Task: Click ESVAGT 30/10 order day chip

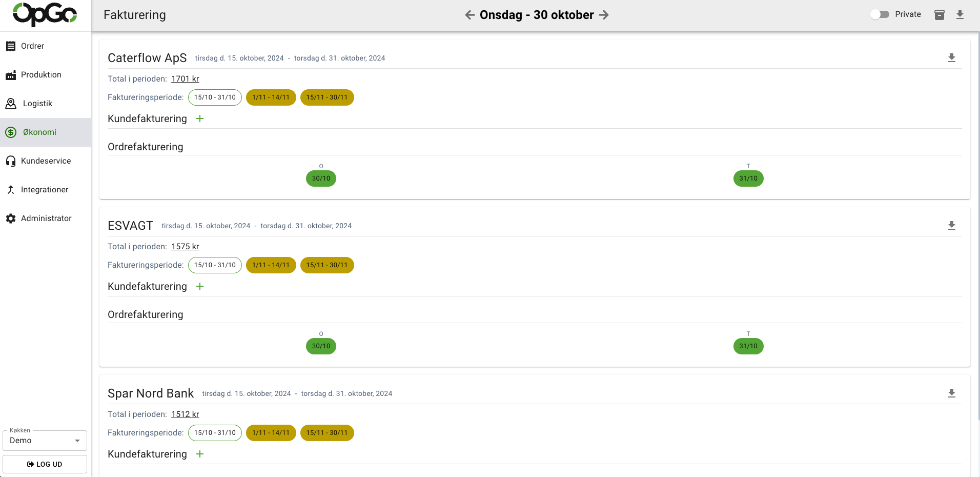Action: 321,346
